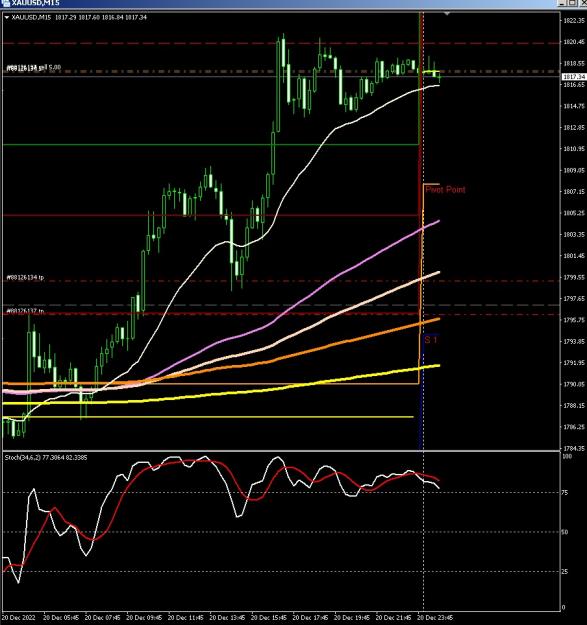Click the 20 Dec 15:45 time label
This screenshot has width=587, height=625.
269,618
